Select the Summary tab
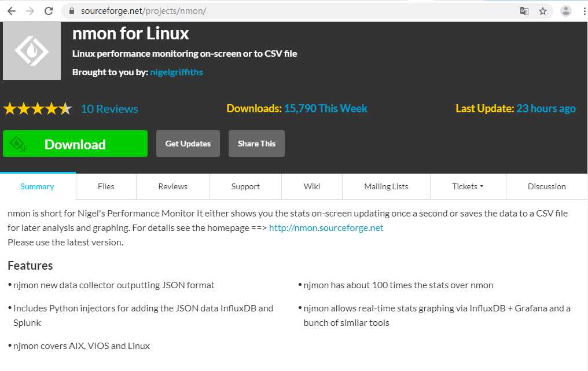 click(x=37, y=186)
